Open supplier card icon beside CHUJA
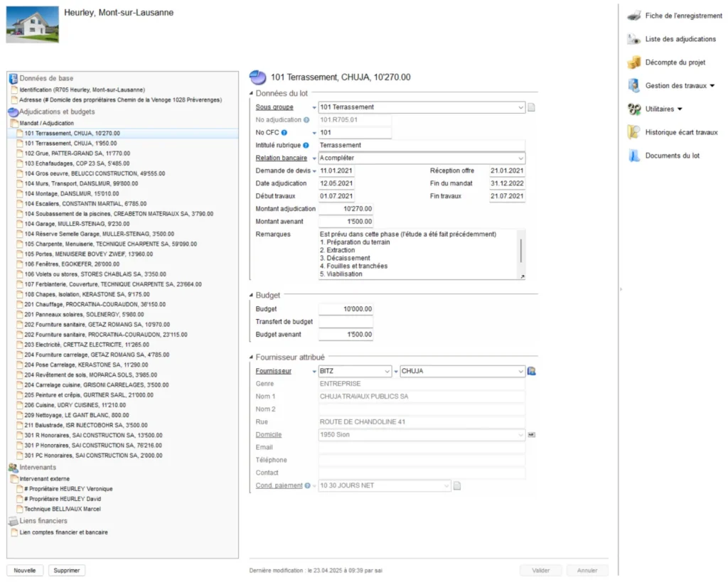 [x=532, y=371]
